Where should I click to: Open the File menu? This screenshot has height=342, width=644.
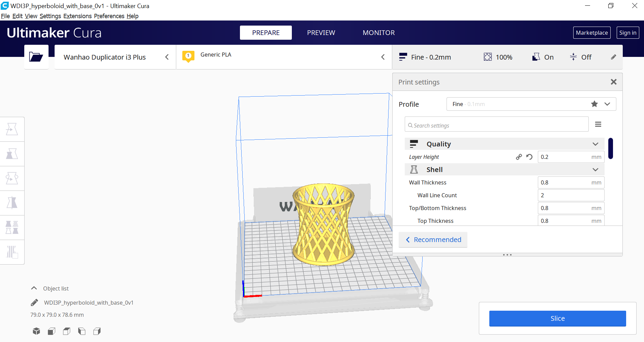tap(5, 16)
